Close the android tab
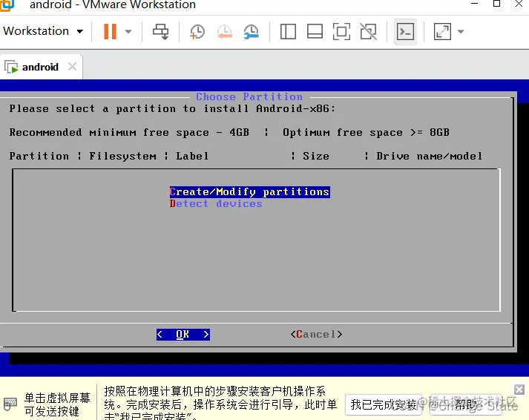The height and width of the screenshot is (420, 529). (x=72, y=66)
